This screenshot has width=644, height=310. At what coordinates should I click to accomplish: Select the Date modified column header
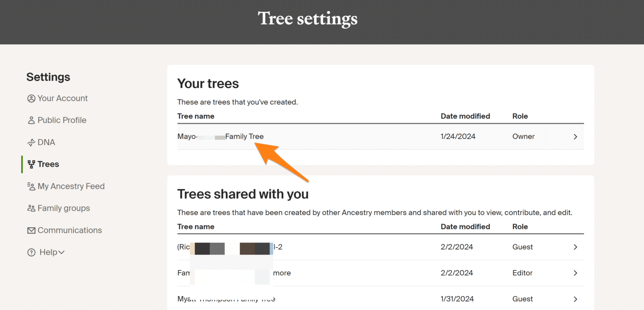pos(465,116)
